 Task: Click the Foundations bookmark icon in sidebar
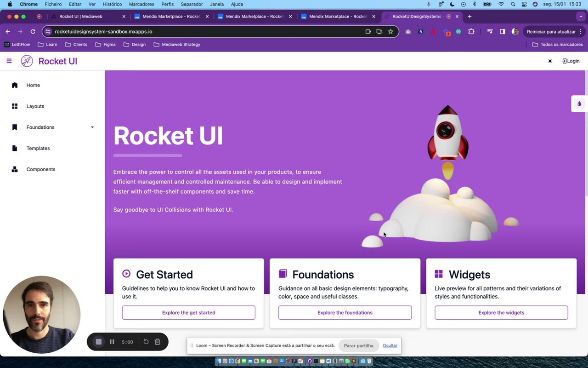[15, 127]
